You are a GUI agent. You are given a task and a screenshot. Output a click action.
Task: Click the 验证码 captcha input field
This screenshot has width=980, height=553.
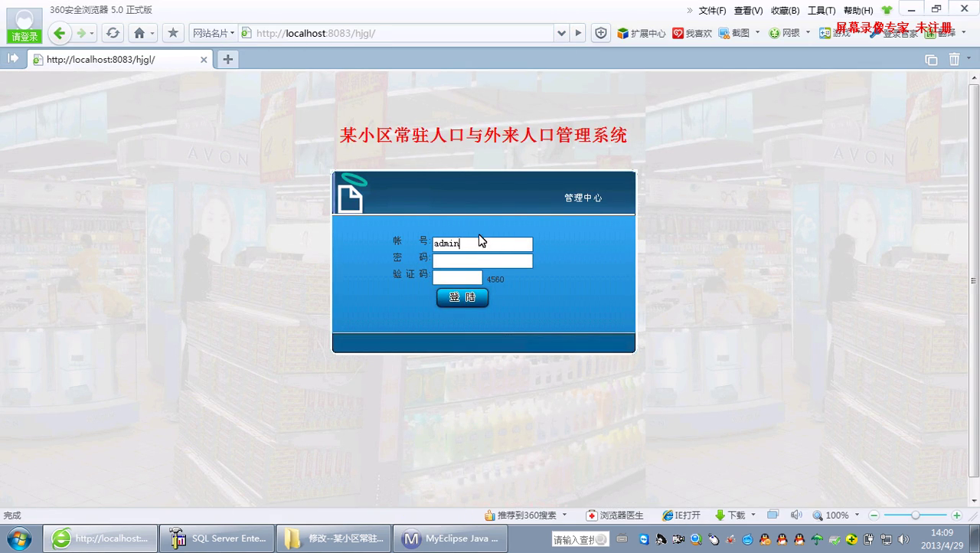[457, 277]
